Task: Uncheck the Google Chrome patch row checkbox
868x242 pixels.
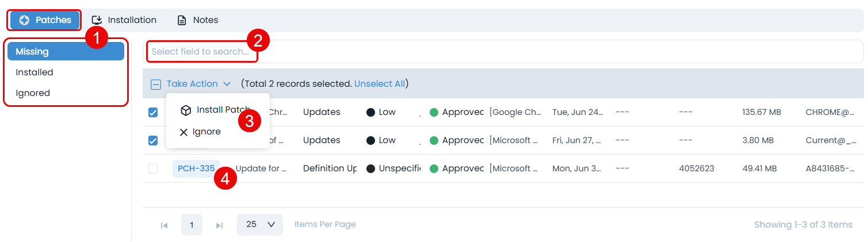Action: pos(153,113)
